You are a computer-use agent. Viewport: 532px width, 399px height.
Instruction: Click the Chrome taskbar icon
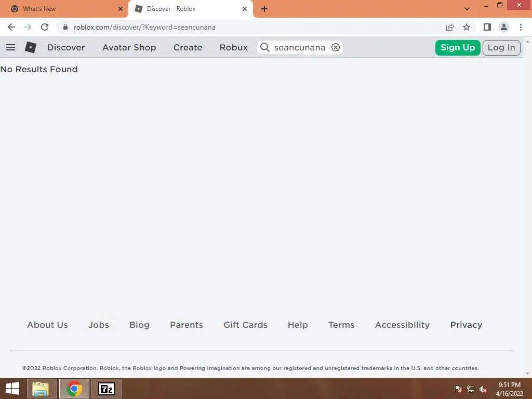click(74, 389)
